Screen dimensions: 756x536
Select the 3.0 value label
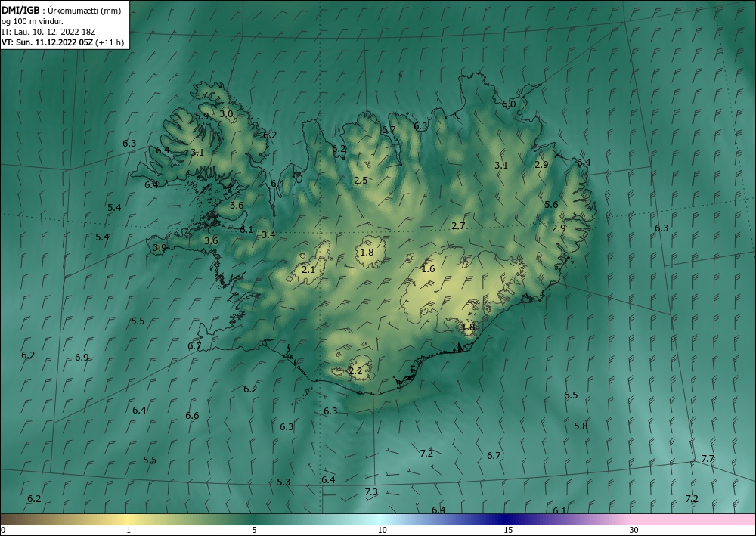(226, 113)
